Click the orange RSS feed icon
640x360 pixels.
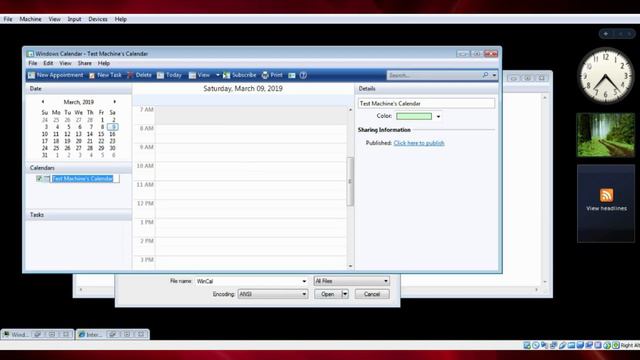606,195
